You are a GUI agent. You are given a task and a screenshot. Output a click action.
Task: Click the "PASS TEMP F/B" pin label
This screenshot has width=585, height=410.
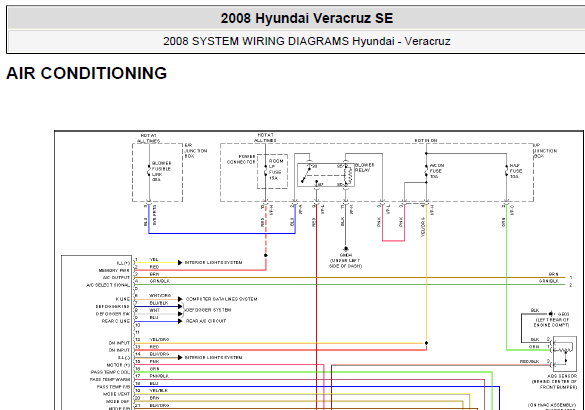click(113, 387)
